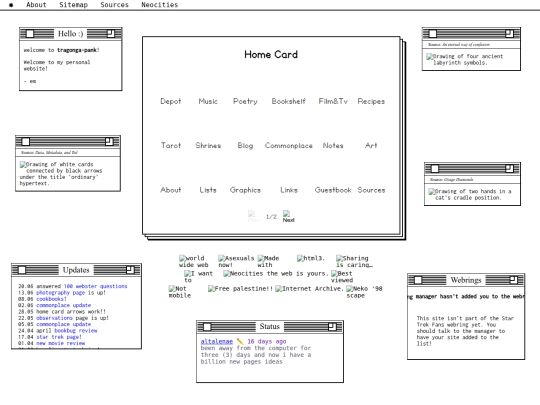Click the 'Best viewed' badge image

(x=342, y=277)
